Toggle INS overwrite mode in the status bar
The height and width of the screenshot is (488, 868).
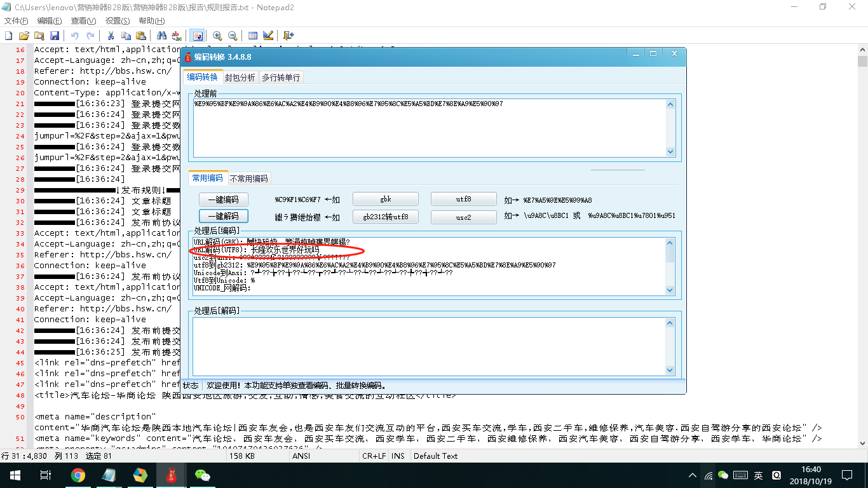coord(398,456)
